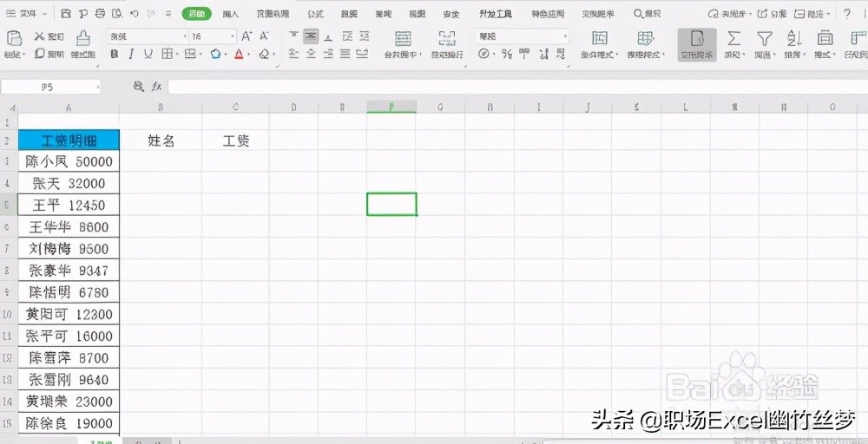Open the File menu dropdown
This screenshot has width=868, height=444.
pyautogui.click(x=27, y=13)
